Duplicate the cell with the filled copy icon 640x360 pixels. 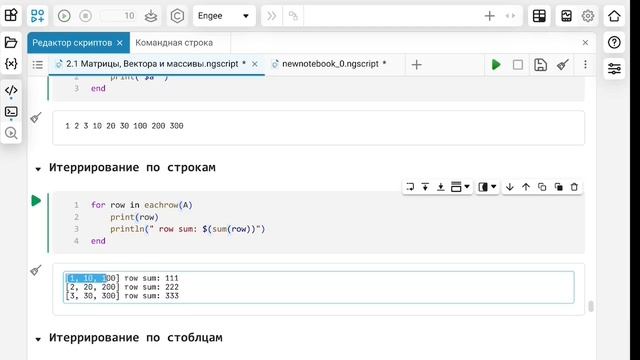[x=558, y=187]
